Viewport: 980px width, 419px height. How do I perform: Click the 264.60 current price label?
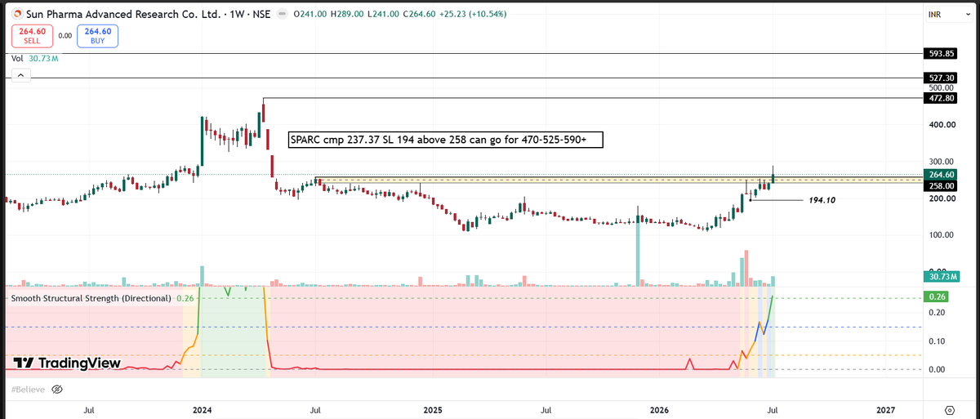(x=942, y=174)
